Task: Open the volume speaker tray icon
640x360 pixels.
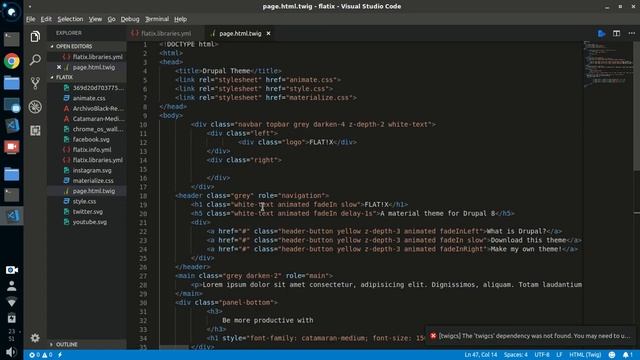Action: pyautogui.click(x=11, y=352)
